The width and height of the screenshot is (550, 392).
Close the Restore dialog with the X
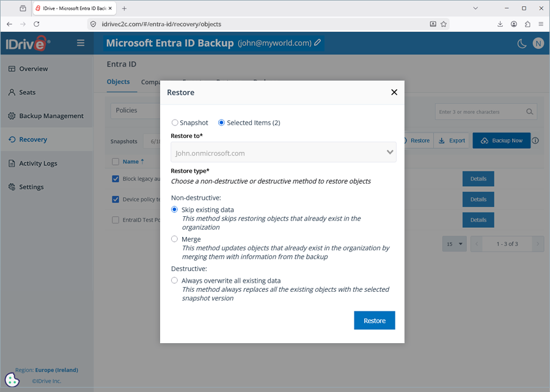click(x=394, y=92)
